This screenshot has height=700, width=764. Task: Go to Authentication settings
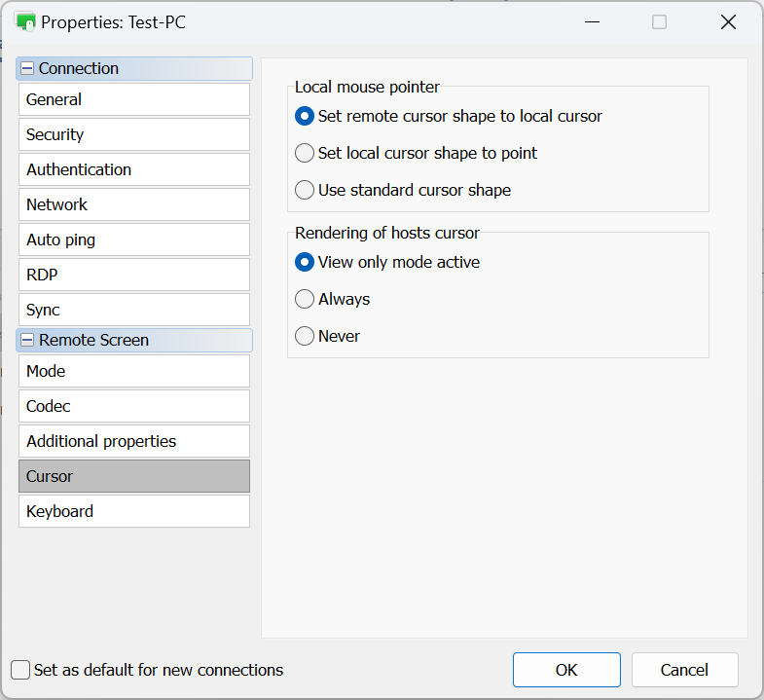point(133,169)
